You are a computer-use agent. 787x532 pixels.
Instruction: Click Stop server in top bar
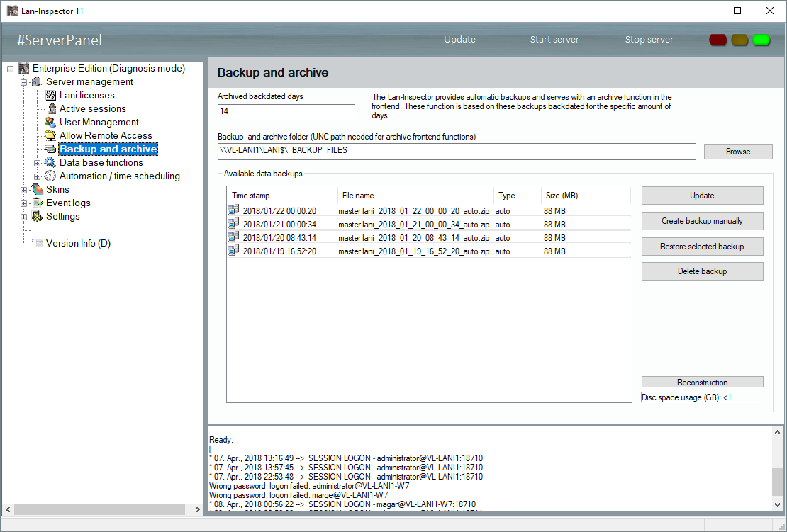[x=649, y=40]
